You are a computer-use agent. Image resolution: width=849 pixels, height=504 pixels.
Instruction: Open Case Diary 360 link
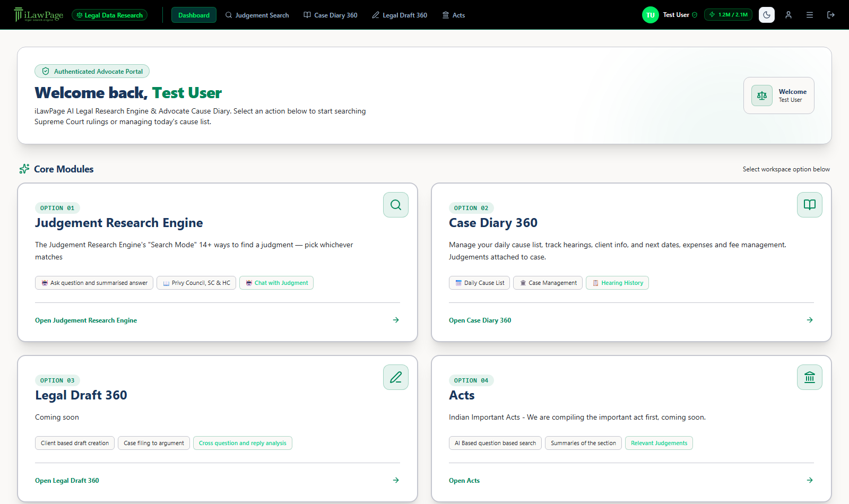click(480, 320)
